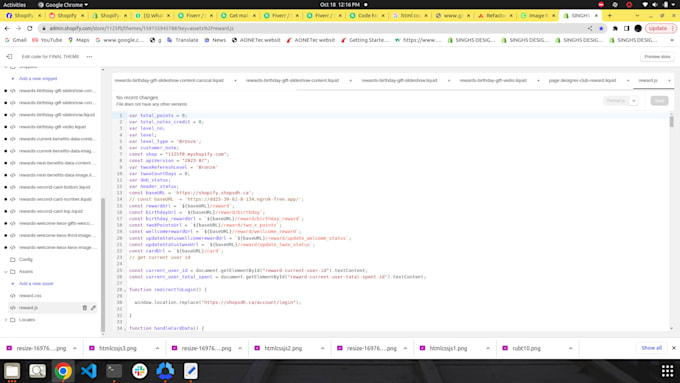Image resolution: width=680 pixels, height=383 pixels.
Task: Delete reward.js using the trash icon
Action: point(85,308)
